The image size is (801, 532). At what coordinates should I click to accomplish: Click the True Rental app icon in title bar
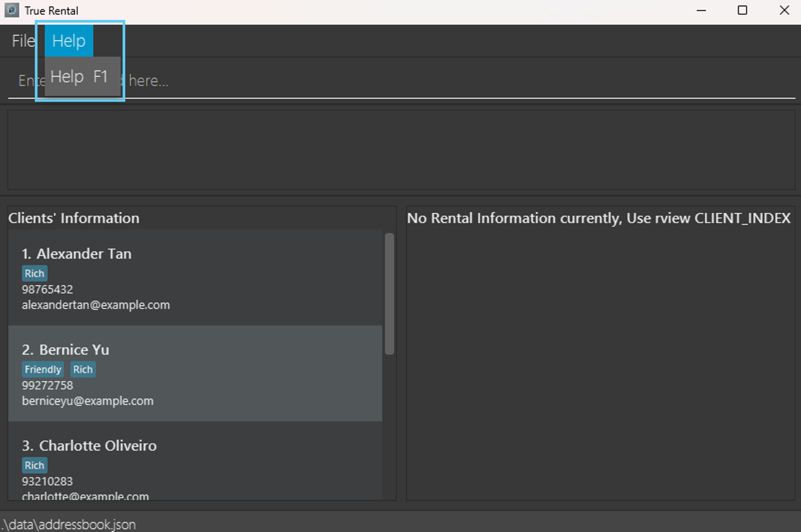11,10
